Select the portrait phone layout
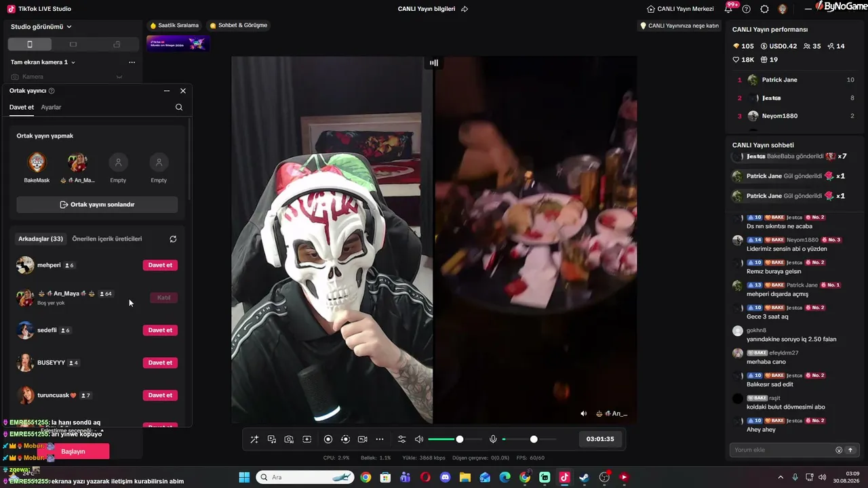868x488 pixels. point(29,44)
